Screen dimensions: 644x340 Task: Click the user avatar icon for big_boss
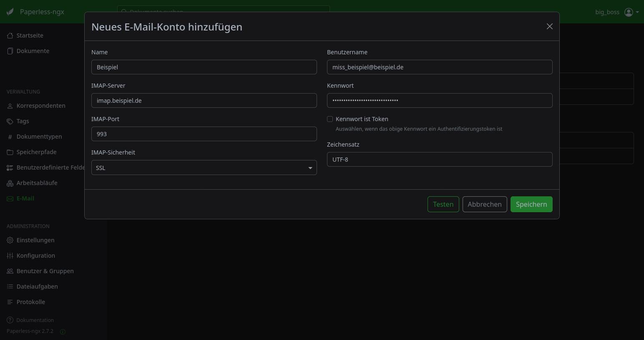coord(629,12)
